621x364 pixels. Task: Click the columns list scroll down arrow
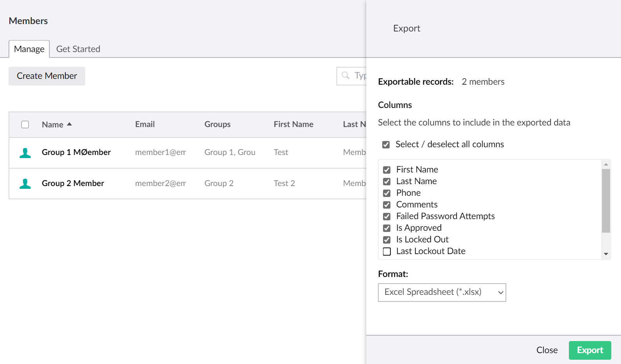point(606,254)
